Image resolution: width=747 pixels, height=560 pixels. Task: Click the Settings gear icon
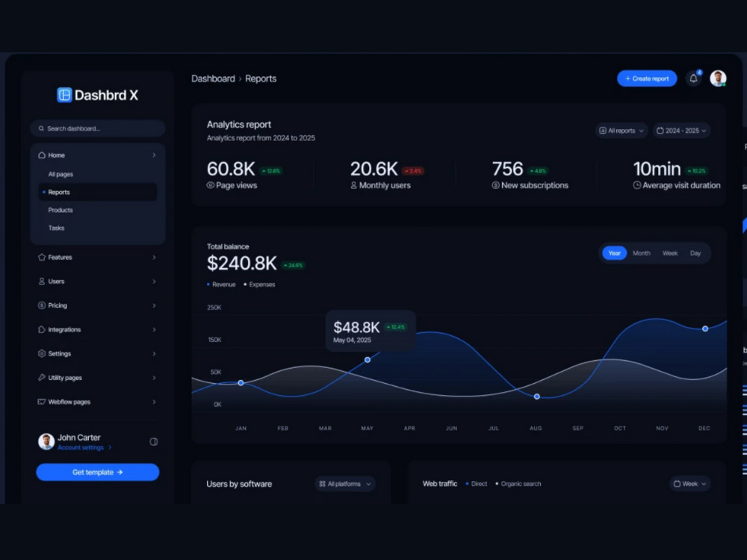pos(41,353)
